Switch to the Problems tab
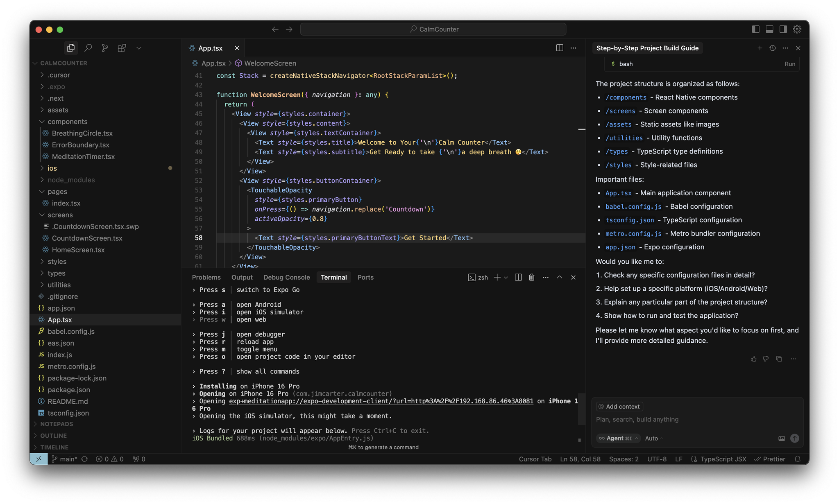The image size is (839, 504). tap(206, 277)
